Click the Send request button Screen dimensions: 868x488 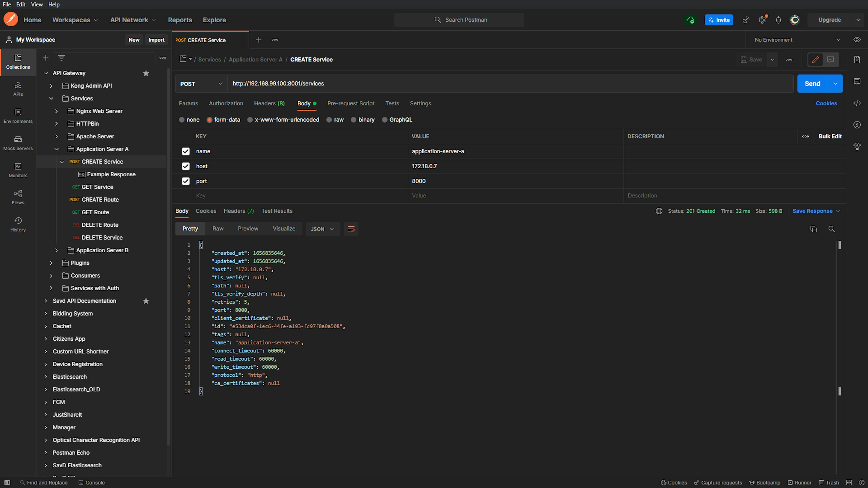click(x=812, y=83)
